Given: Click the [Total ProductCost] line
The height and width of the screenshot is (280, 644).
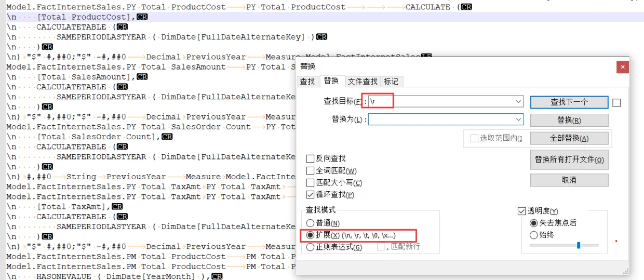Looking at the screenshot, I should [77, 17].
